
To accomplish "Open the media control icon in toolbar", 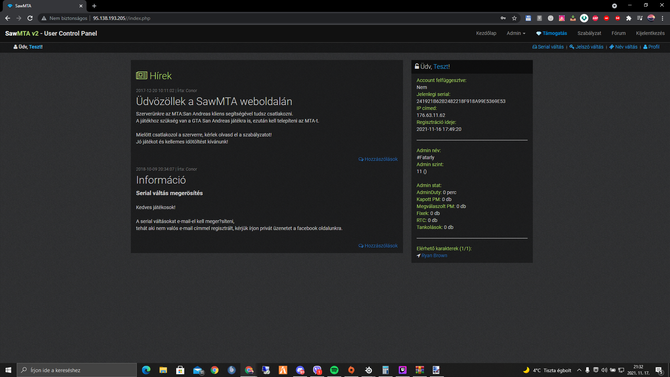I will (640, 18).
